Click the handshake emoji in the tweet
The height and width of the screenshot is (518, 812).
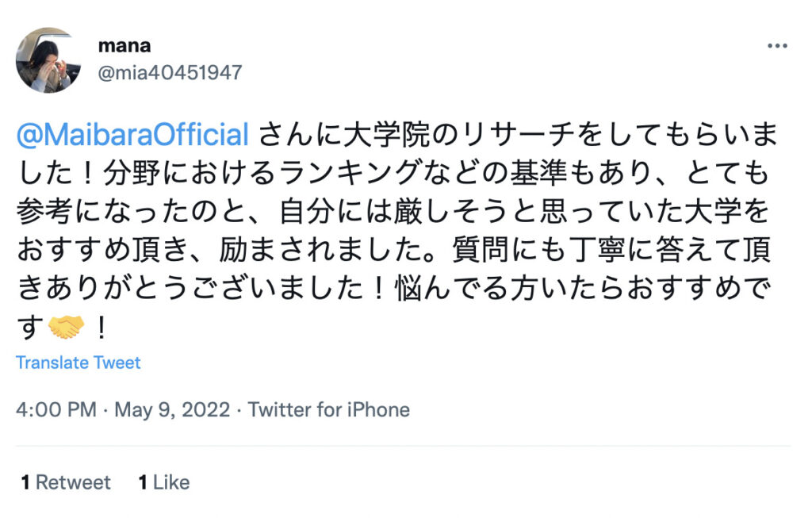click(x=66, y=328)
